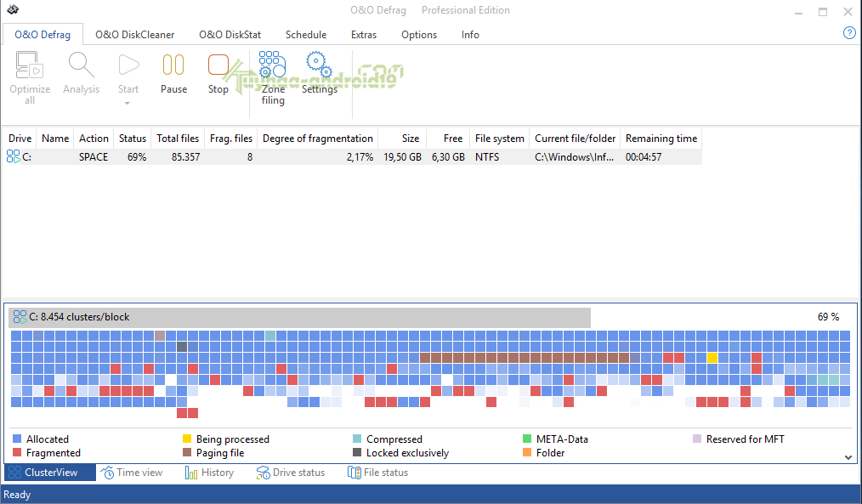Click the Folder orange legend swatch
Viewport: 862px width, 504px height.
[527, 452]
